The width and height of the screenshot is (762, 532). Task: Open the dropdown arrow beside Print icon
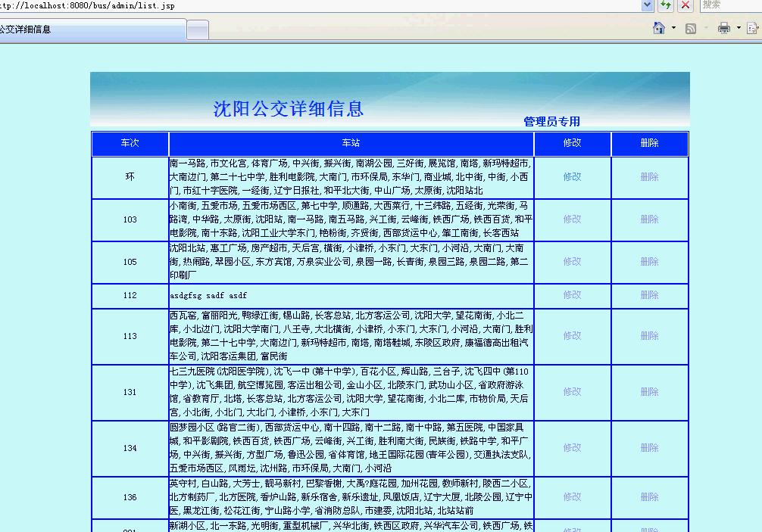coord(738,28)
